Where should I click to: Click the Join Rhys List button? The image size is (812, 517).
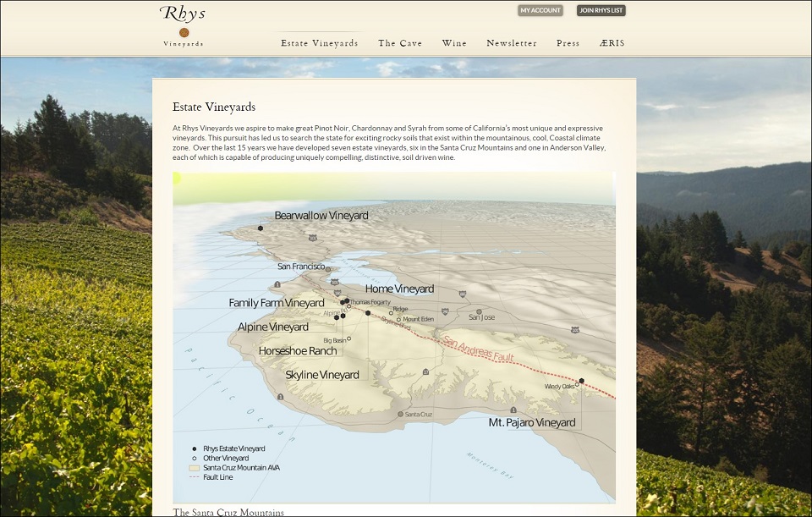pyautogui.click(x=601, y=10)
